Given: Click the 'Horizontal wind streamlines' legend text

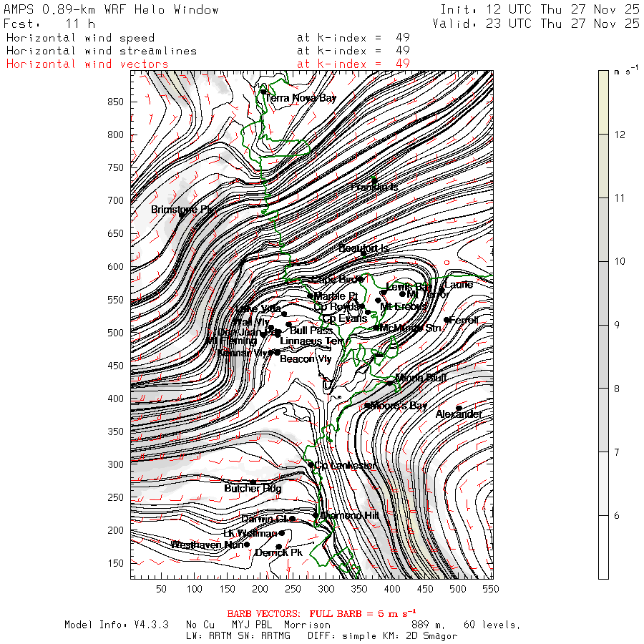Looking at the screenshot, I should coord(102,51).
